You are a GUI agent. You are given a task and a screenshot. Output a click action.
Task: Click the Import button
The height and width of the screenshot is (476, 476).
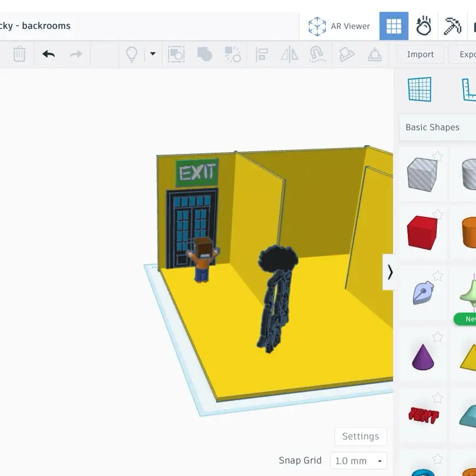point(420,54)
